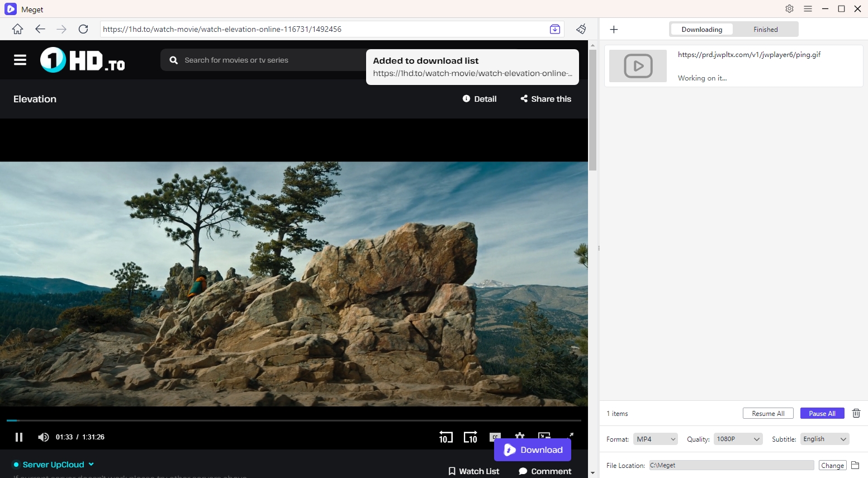Click the URL address bar

click(324, 29)
